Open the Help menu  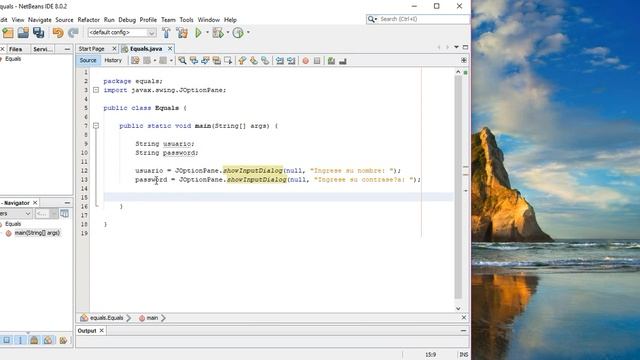click(x=230, y=20)
